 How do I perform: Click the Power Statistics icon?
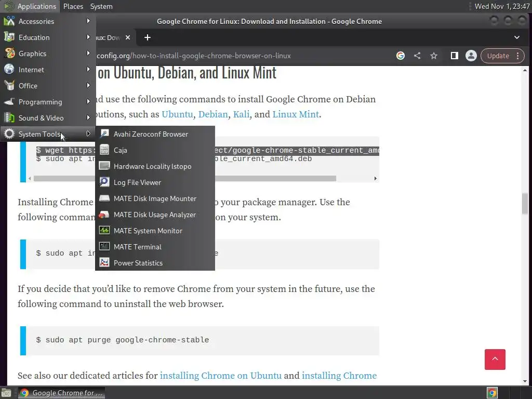[104, 262]
